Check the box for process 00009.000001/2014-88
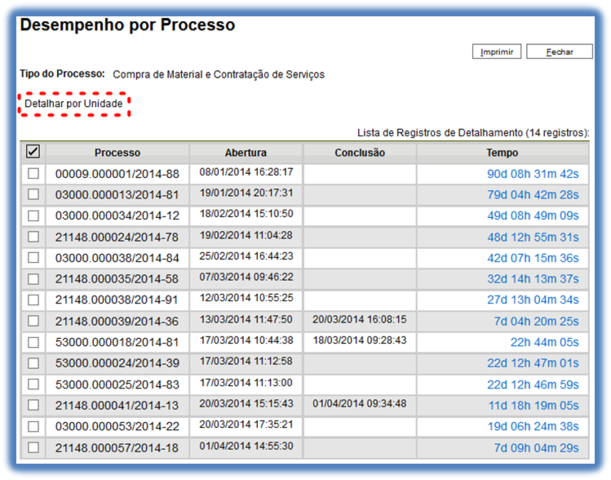 [x=33, y=174]
